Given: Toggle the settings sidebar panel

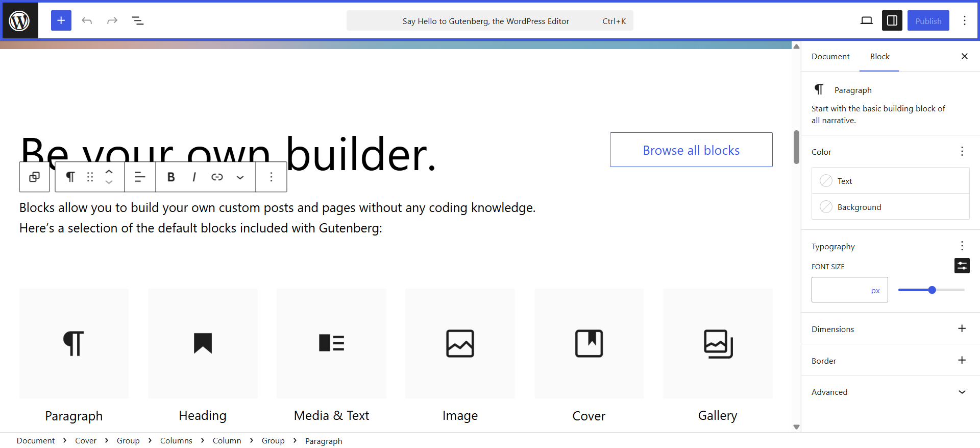Looking at the screenshot, I should pyautogui.click(x=892, y=20).
